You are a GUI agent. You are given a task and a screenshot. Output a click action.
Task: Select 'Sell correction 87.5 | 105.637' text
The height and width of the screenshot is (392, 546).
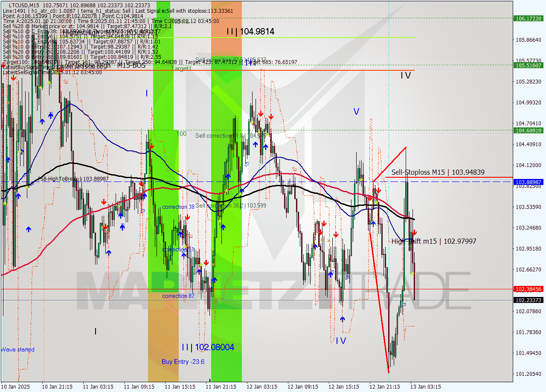pyautogui.click(x=231, y=60)
